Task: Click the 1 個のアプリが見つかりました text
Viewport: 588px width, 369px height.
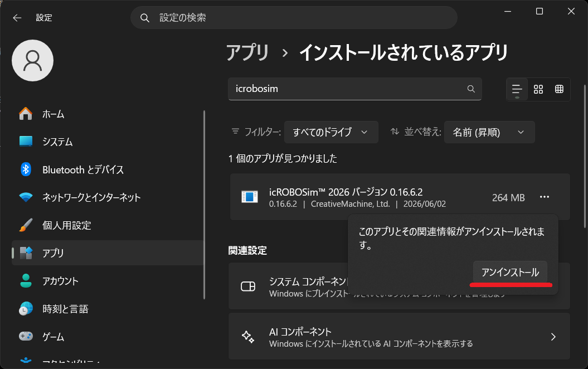Action: click(283, 159)
